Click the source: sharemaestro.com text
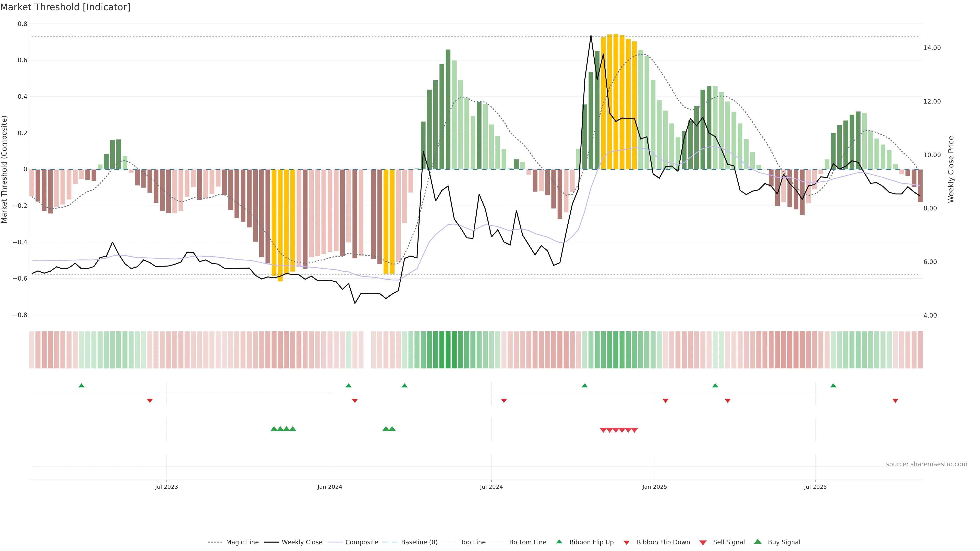The width and height of the screenshot is (980, 551). pyautogui.click(x=926, y=464)
